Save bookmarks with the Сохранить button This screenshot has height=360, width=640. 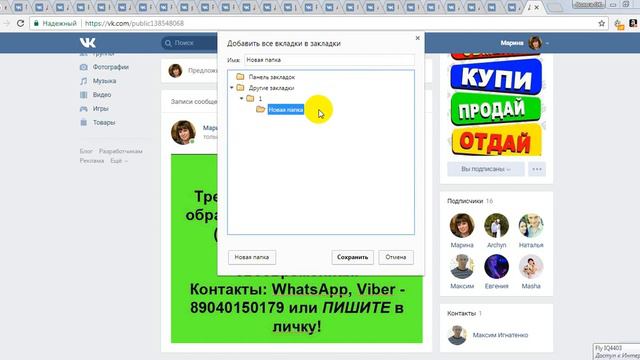tap(352, 257)
